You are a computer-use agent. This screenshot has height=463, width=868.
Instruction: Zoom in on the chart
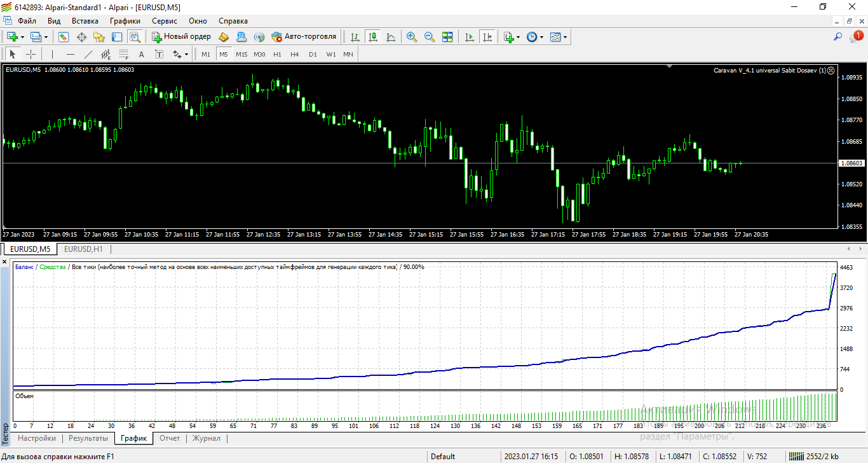pos(412,37)
